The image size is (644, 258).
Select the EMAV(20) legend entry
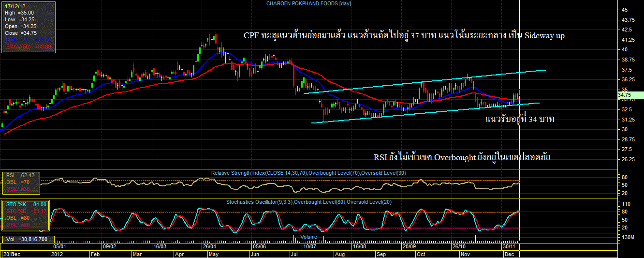[28, 40]
